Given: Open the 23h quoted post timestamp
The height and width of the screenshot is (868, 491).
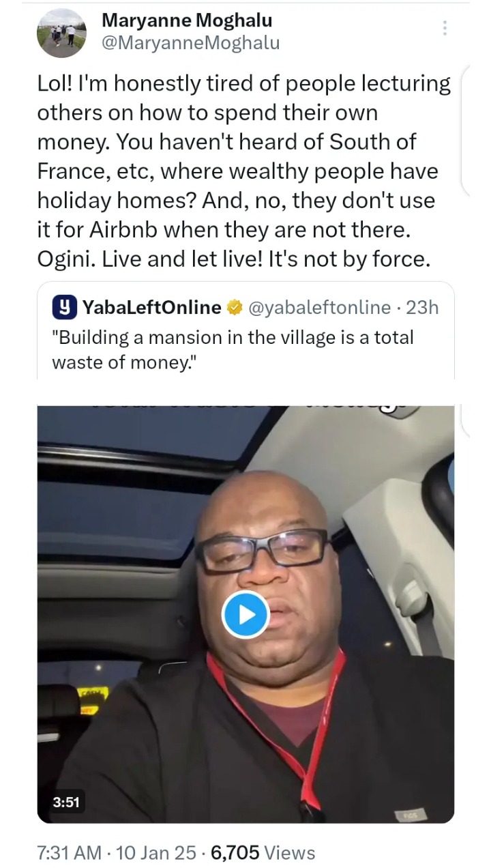Looking at the screenshot, I should point(422,308).
